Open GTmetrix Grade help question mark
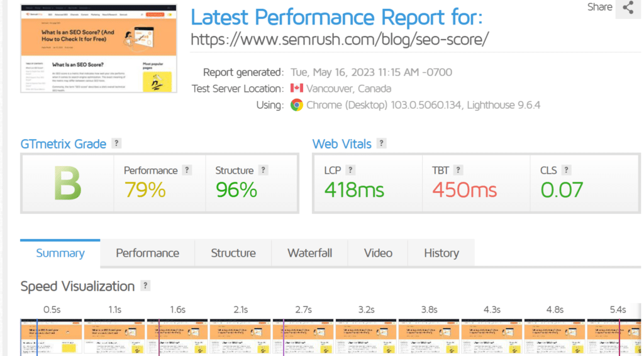Image resolution: width=644 pixels, height=356 pixels. (116, 143)
